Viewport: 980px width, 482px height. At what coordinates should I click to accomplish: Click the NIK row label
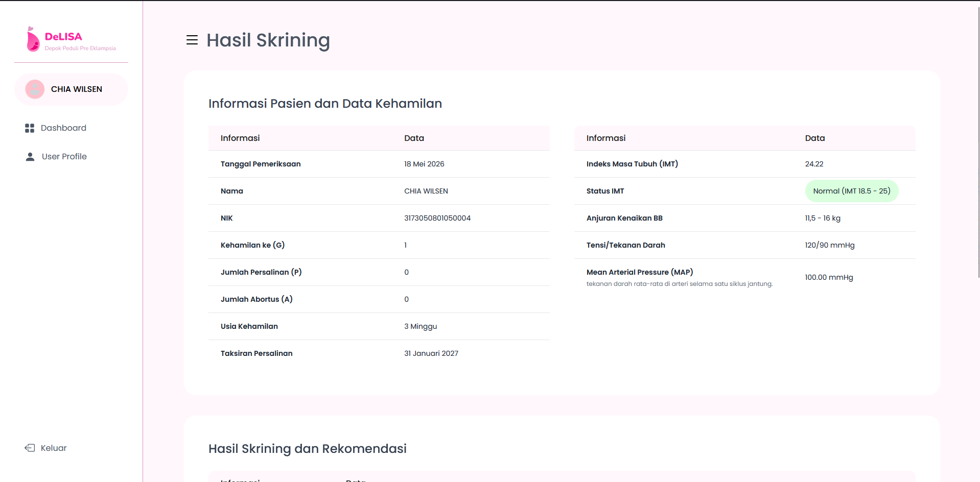coord(227,218)
